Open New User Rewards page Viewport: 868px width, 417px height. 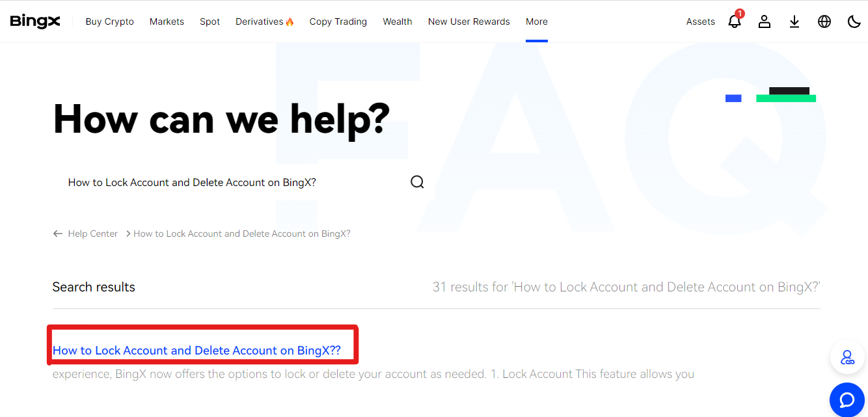(x=469, y=21)
